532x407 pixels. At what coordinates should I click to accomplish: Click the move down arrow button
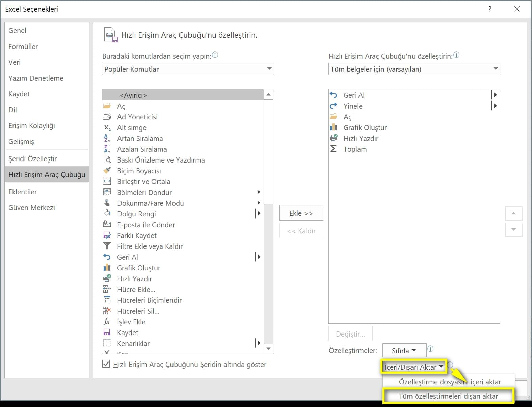(514, 230)
